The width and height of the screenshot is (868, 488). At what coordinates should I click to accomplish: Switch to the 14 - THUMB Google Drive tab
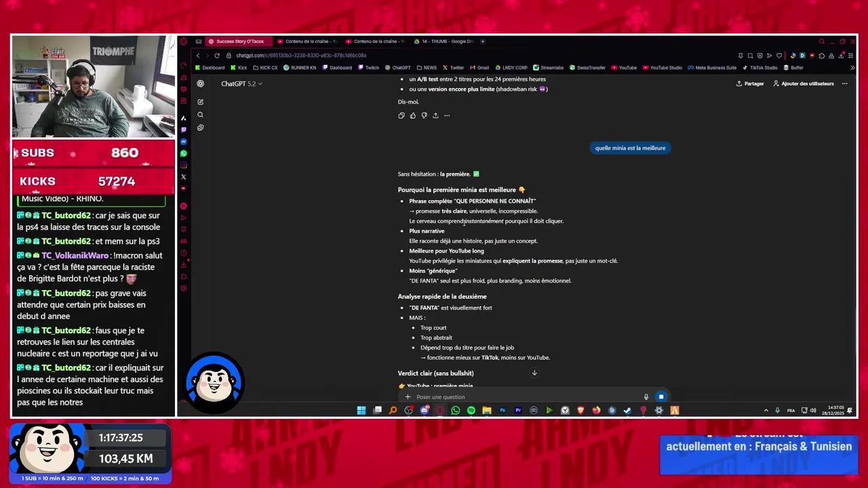[x=444, y=41]
